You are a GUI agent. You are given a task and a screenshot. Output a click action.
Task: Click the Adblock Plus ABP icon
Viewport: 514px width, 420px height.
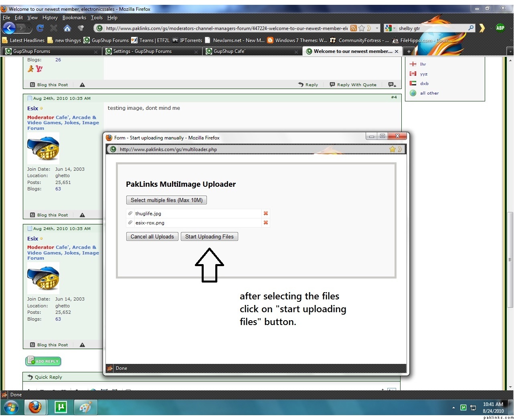click(500, 28)
